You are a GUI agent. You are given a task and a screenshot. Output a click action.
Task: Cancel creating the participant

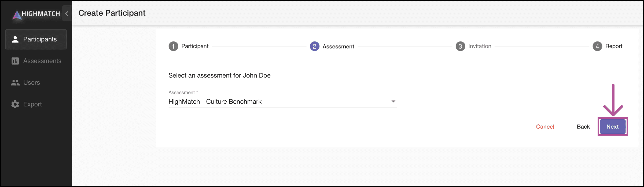[545, 127]
